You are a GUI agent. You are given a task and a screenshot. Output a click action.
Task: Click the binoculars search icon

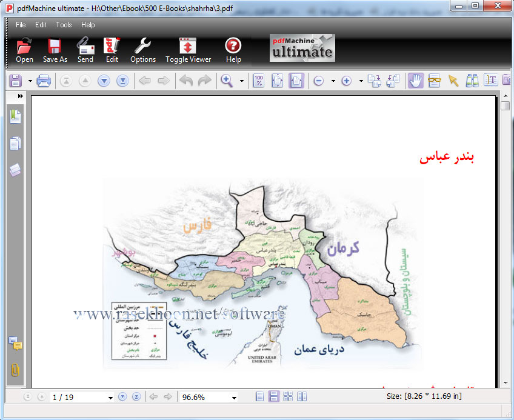pyautogui.click(x=472, y=81)
